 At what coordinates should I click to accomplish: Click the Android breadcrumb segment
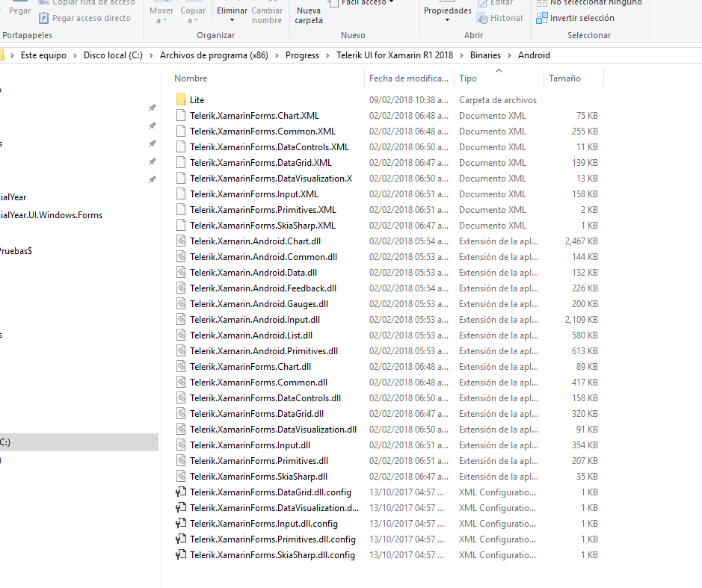(x=534, y=55)
